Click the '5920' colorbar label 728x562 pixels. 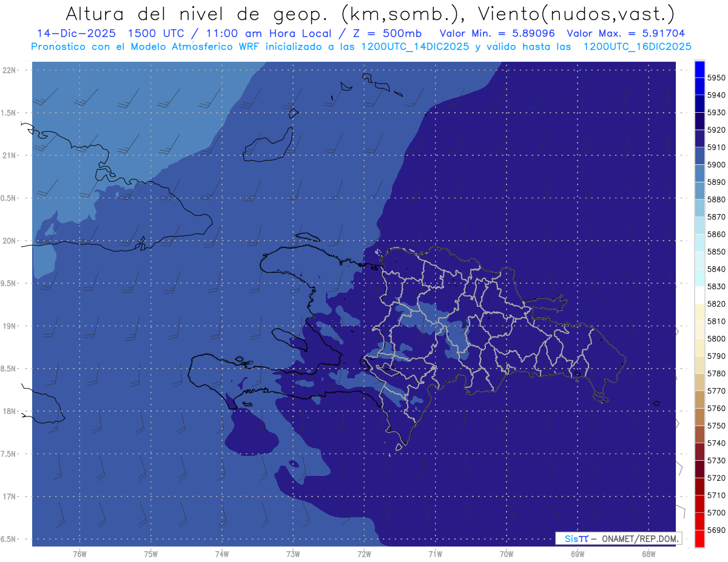(x=716, y=130)
